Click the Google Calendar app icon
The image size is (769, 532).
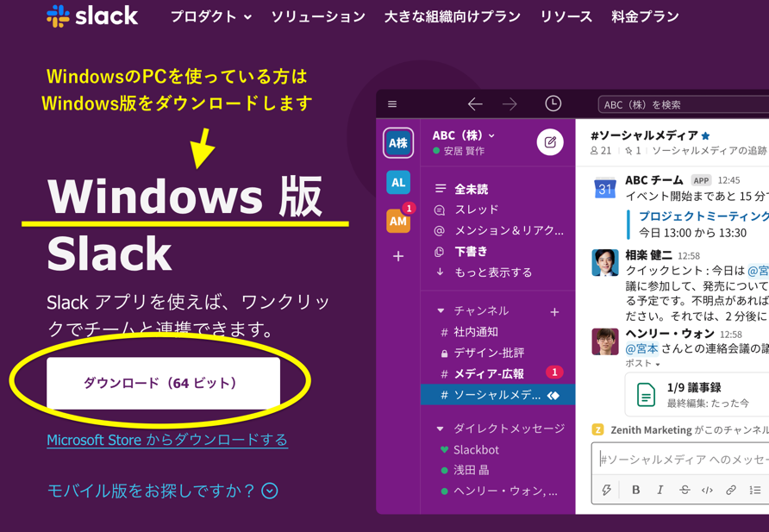(604, 188)
